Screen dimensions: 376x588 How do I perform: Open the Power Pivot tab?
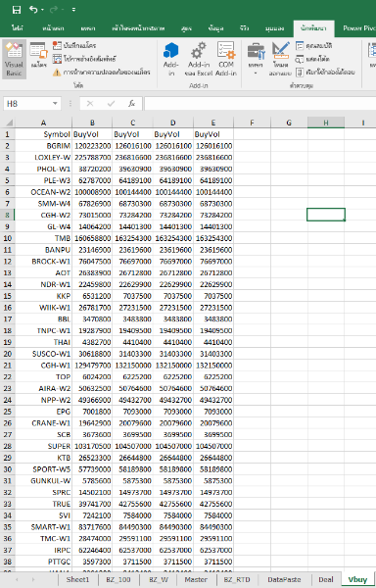click(358, 28)
